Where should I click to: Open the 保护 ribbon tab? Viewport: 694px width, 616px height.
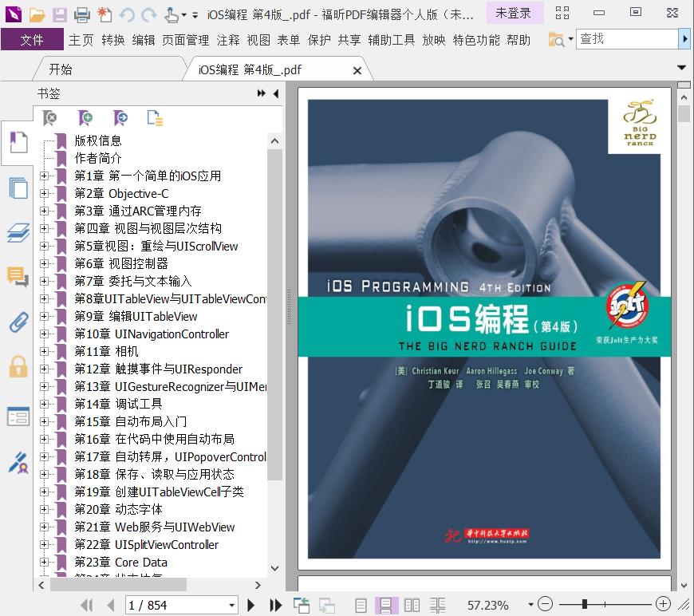[318, 40]
